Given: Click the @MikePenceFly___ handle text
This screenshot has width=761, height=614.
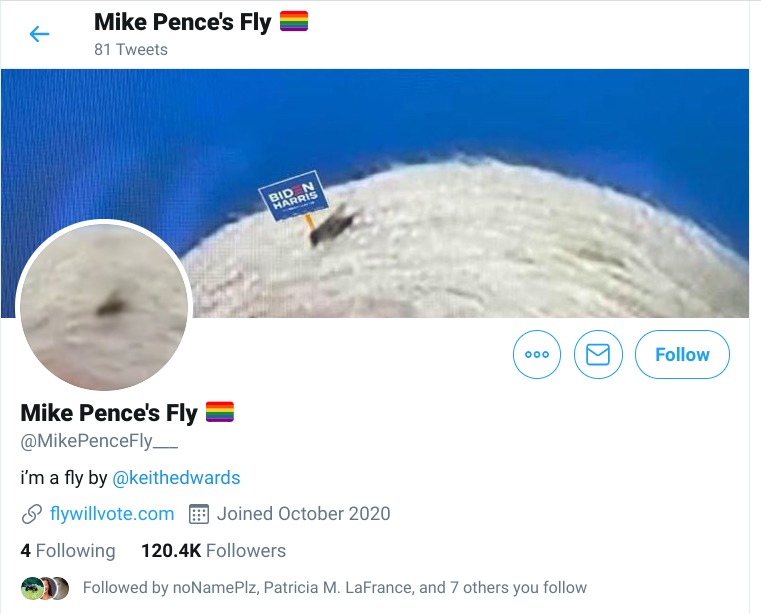Looking at the screenshot, I should [x=99, y=442].
